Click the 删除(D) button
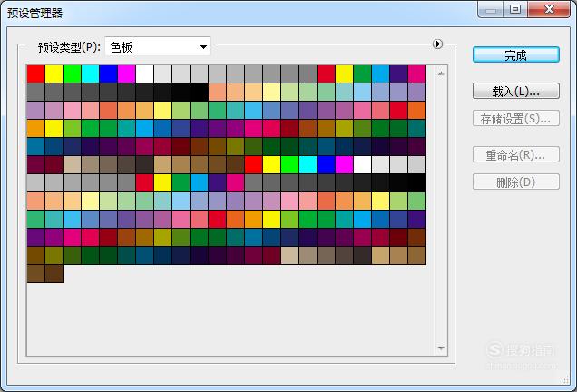 click(516, 181)
